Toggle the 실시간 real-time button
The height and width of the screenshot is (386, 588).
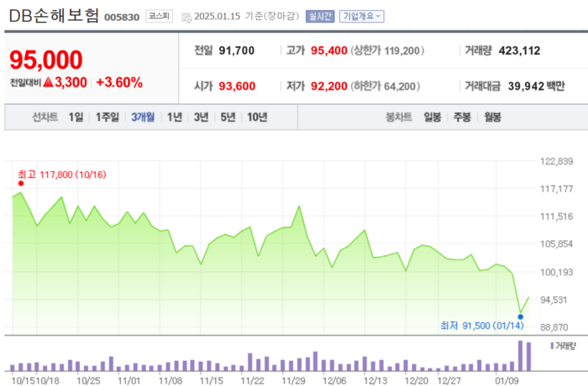pos(320,17)
